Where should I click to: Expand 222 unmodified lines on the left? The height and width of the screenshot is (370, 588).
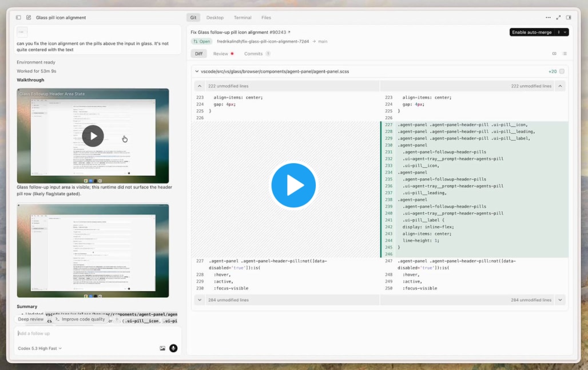[x=200, y=86]
